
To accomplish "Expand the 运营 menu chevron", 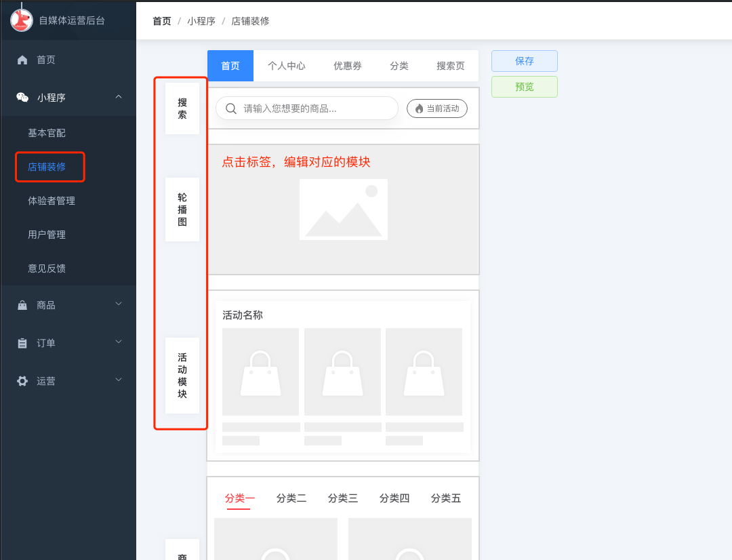I will 119,380.
